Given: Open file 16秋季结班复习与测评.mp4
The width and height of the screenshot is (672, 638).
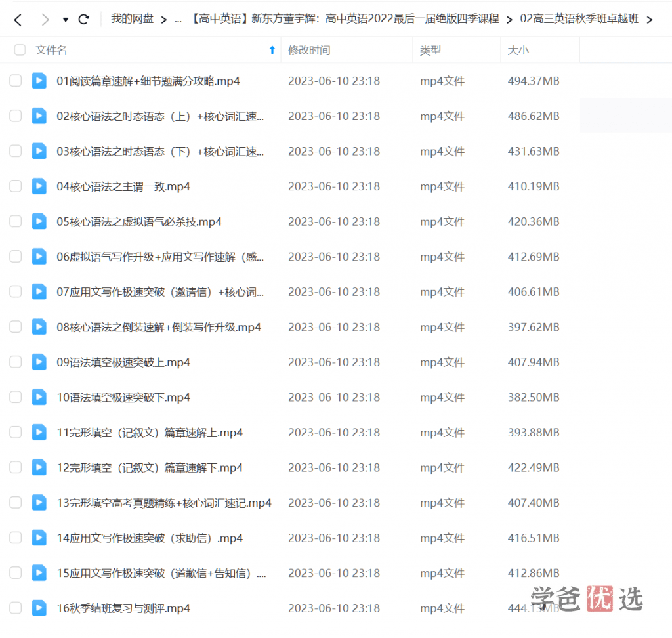Looking at the screenshot, I should click(x=123, y=608).
